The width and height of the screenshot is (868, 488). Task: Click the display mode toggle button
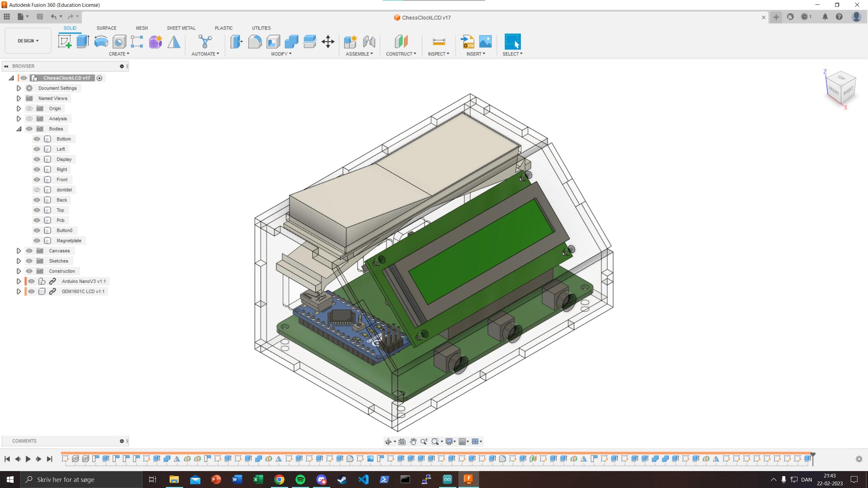pos(450,442)
